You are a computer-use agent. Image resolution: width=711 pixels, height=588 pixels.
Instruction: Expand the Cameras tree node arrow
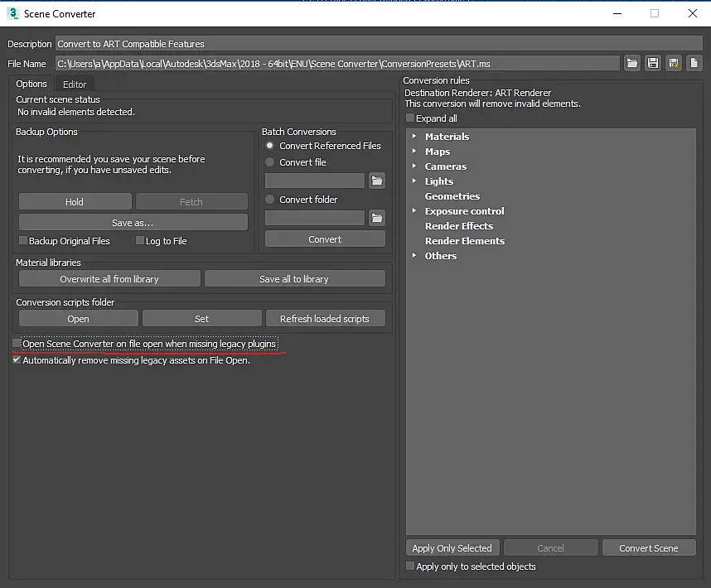(x=414, y=166)
